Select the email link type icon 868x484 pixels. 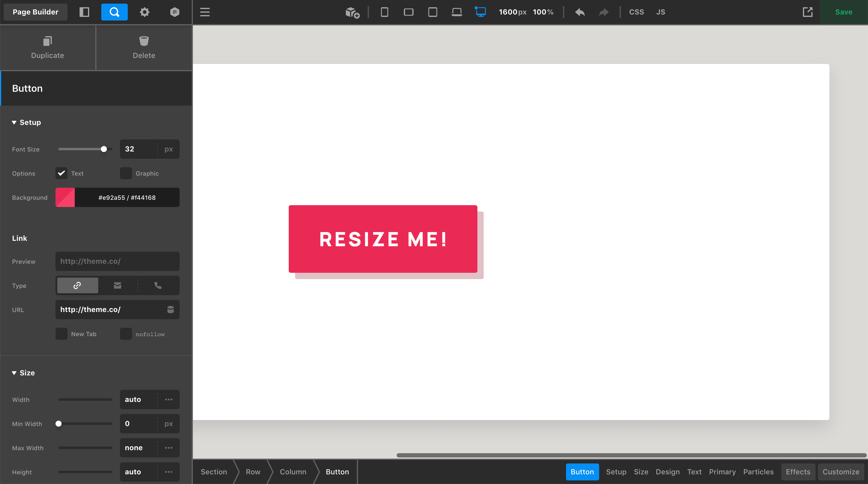tap(118, 286)
